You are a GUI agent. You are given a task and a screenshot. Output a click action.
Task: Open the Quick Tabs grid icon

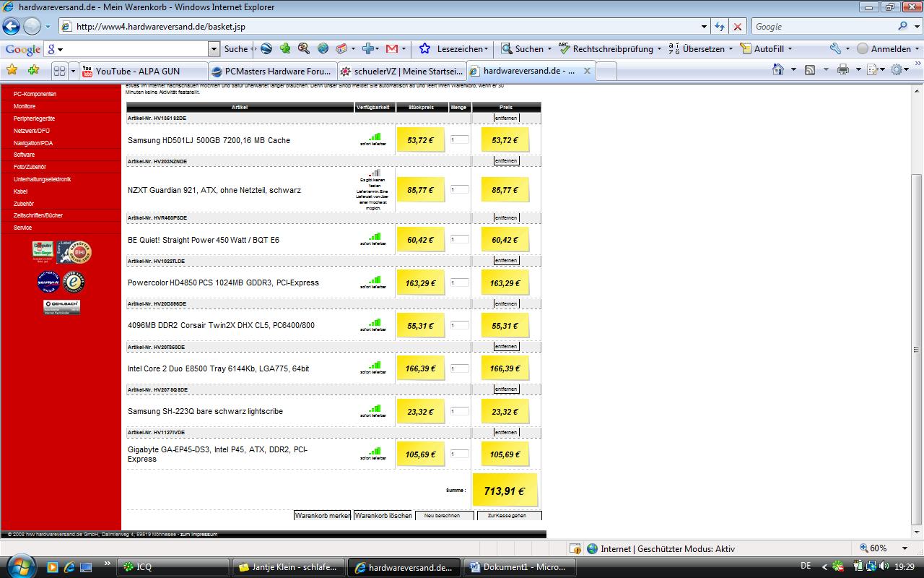coord(59,71)
